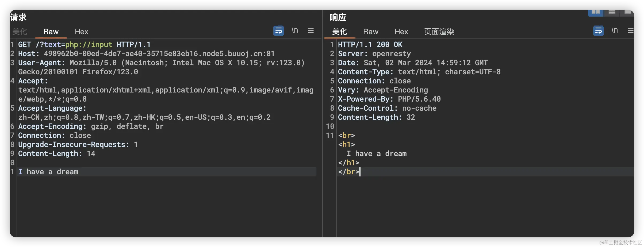Switch the response view to Hex
This screenshot has width=644, height=247.
pos(401,32)
